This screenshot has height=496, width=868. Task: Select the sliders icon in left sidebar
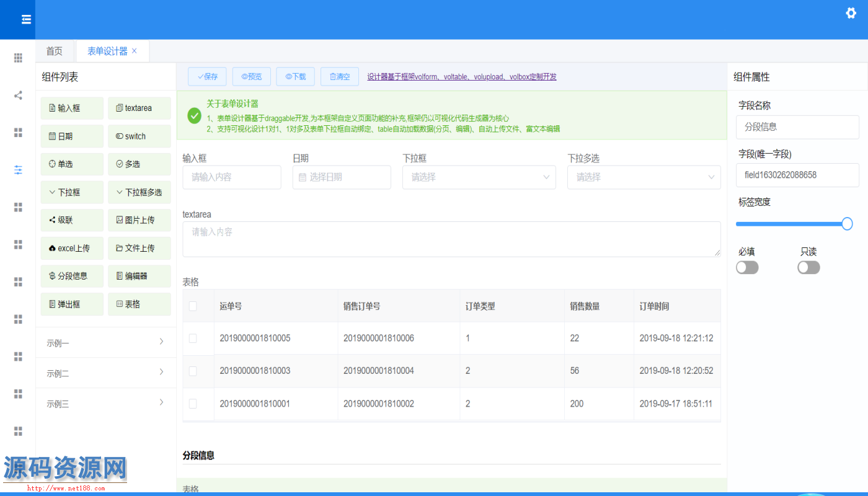pyautogui.click(x=18, y=170)
